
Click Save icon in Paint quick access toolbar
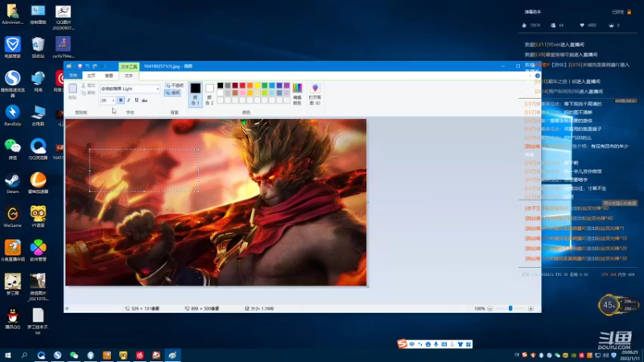(x=80, y=66)
